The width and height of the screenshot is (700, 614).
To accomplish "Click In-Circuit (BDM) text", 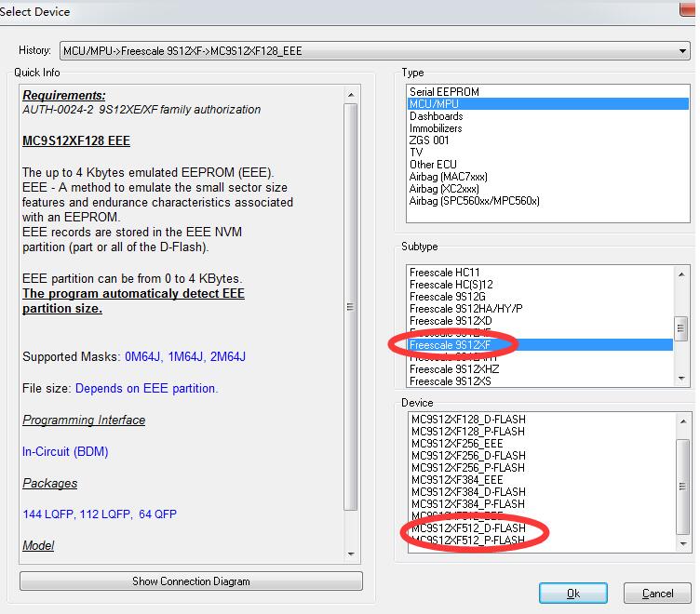I will 65,451.
